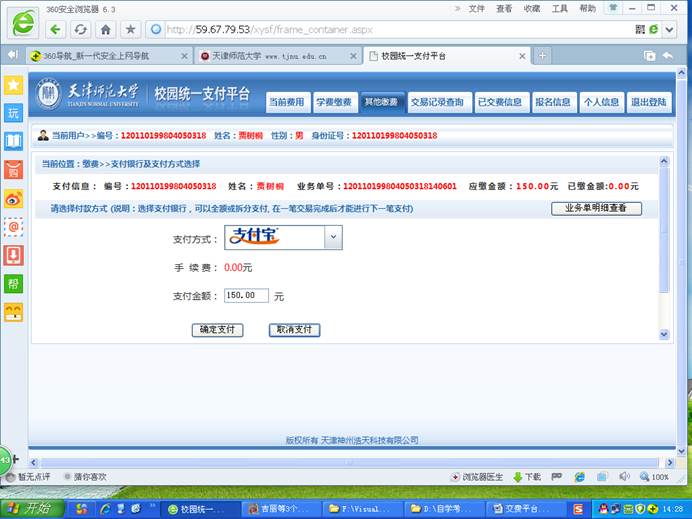Click the restore closed tab arrow icon

pyautogui.click(x=668, y=56)
